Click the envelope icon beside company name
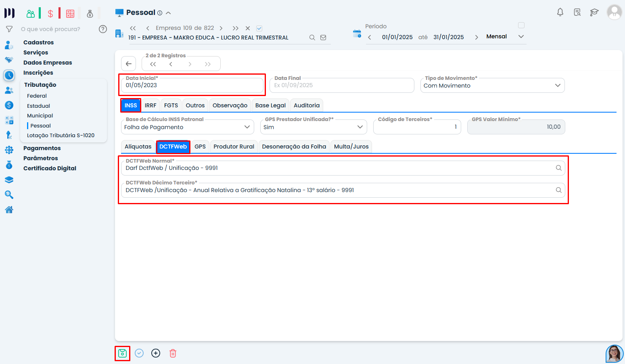625x364 pixels. (x=323, y=38)
